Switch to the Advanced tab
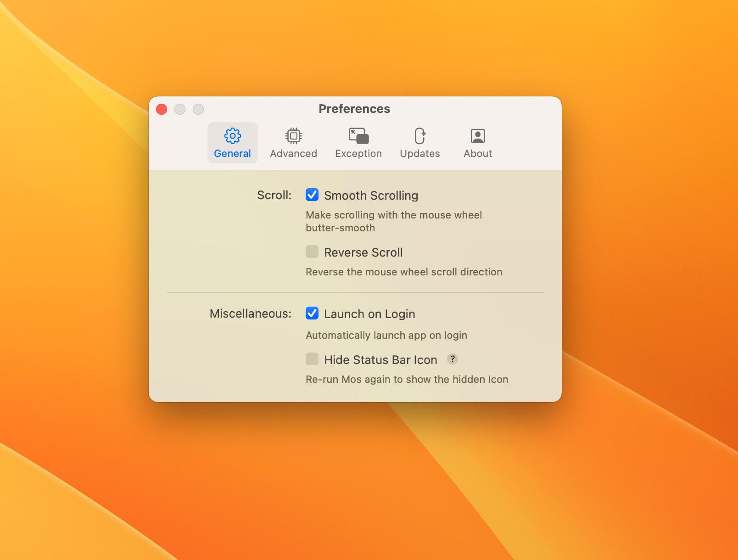Image resolution: width=738 pixels, height=560 pixels. (293, 143)
